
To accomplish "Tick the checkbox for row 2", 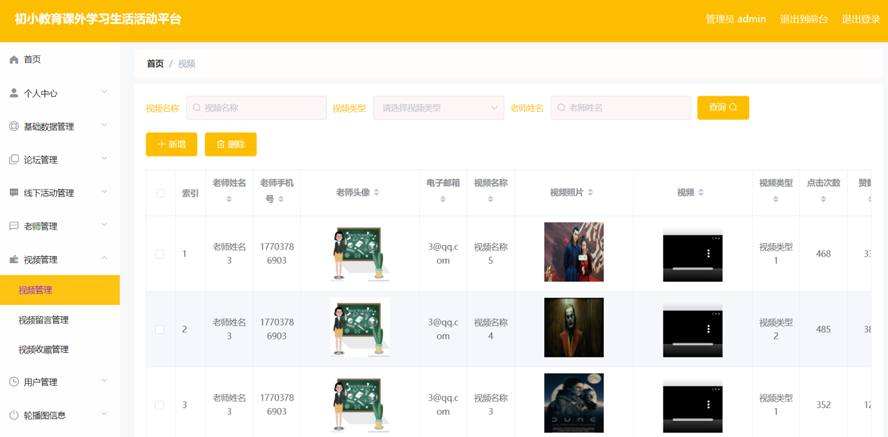I will [x=160, y=329].
